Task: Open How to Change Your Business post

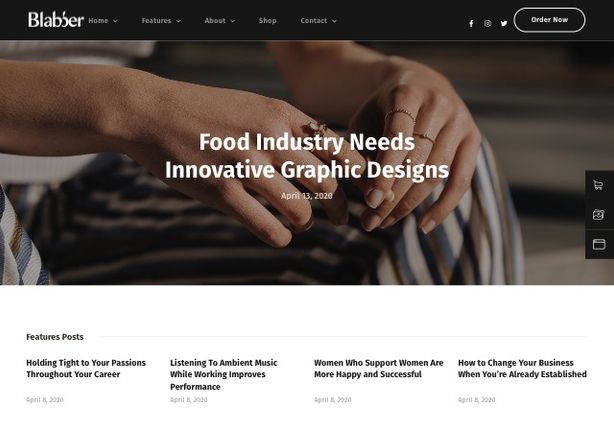Action: pyautogui.click(x=522, y=368)
